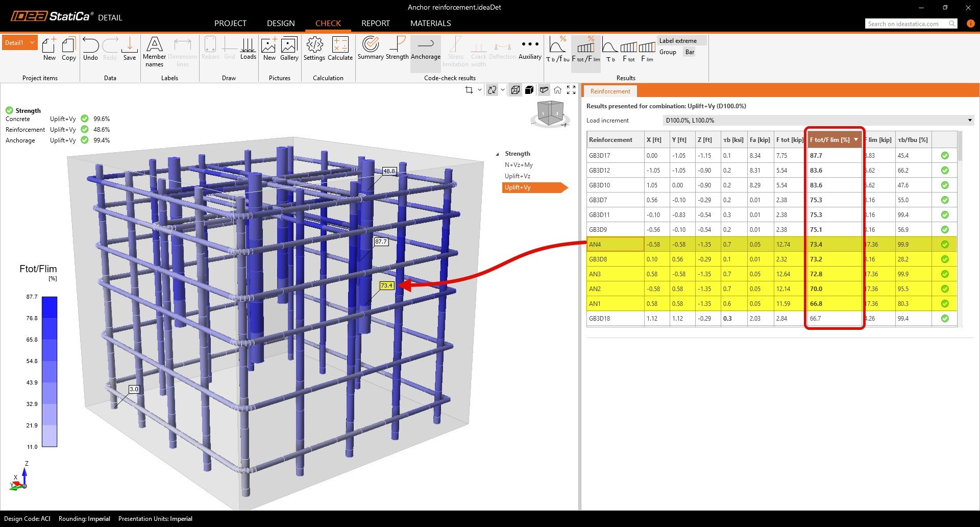The image size is (980, 527).
Task: Toggle the Bar labeling mode
Action: click(689, 52)
